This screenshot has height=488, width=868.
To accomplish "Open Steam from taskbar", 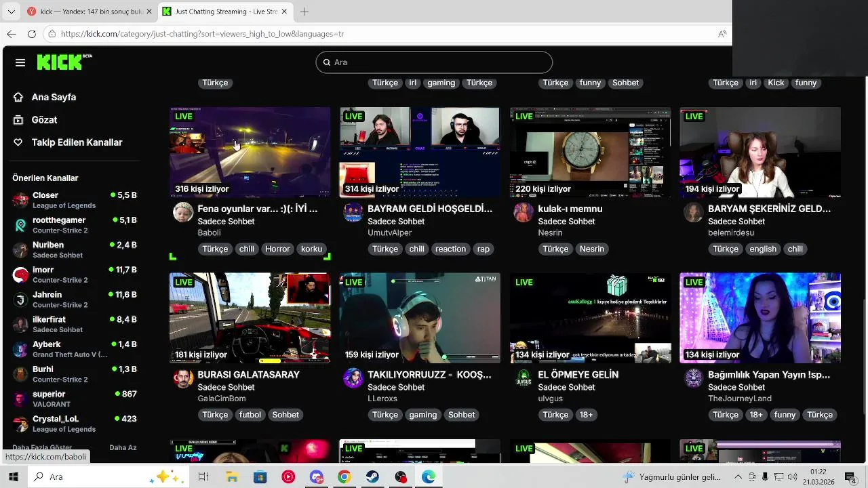I will point(372,477).
